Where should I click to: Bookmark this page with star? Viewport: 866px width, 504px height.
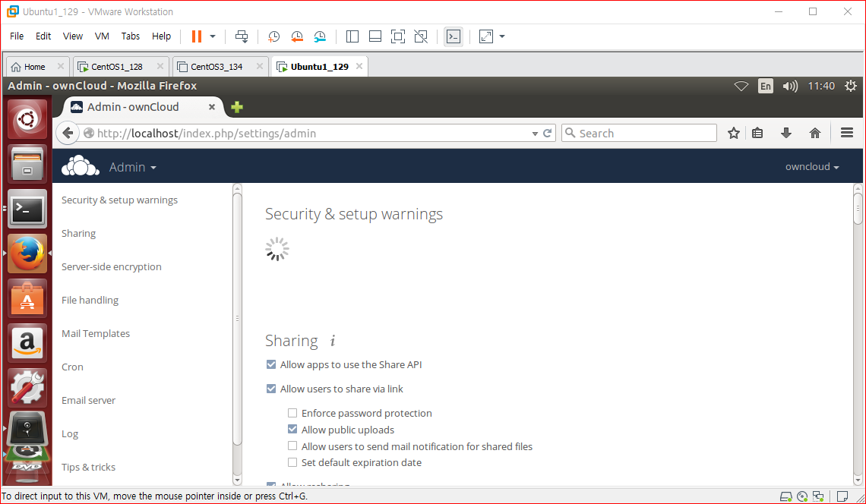point(734,133)
